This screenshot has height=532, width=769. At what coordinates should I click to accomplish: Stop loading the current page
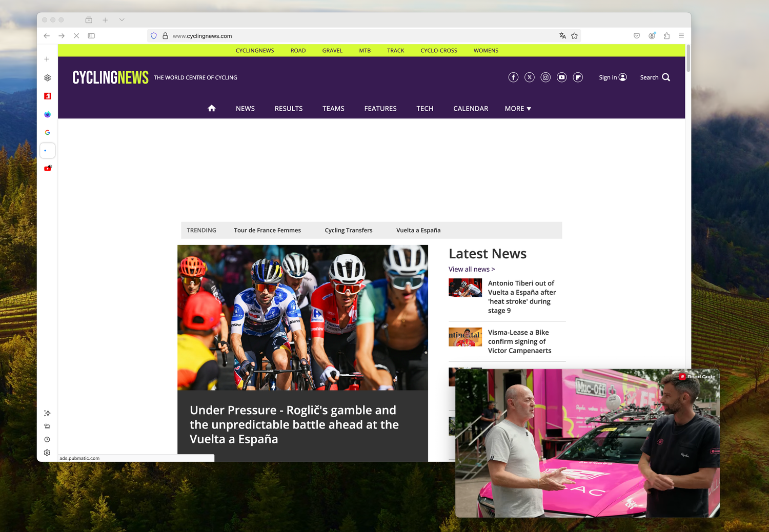tap(76, 36)
